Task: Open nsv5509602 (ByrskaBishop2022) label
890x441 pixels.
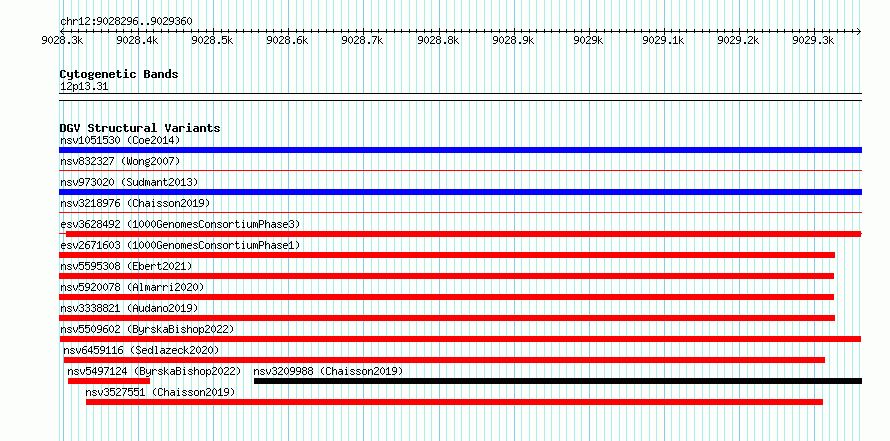Action: tap(147, 329)
